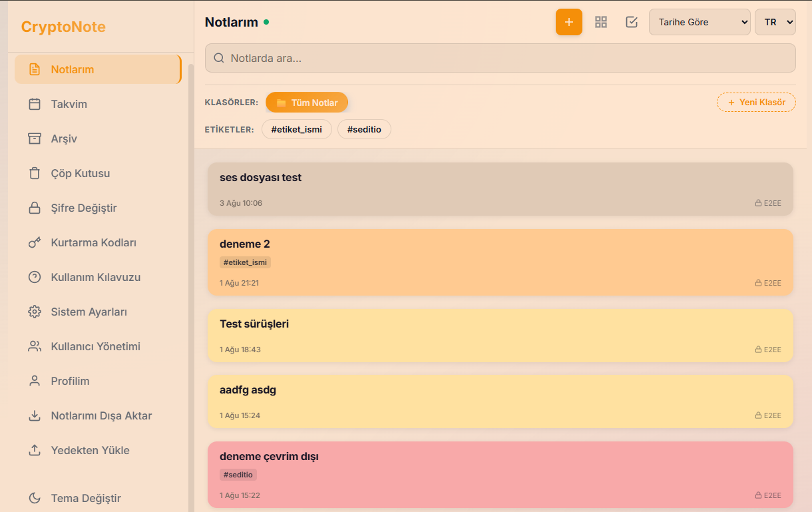Click the Yedekten Yükle upload icon

(x=35, y=450)
